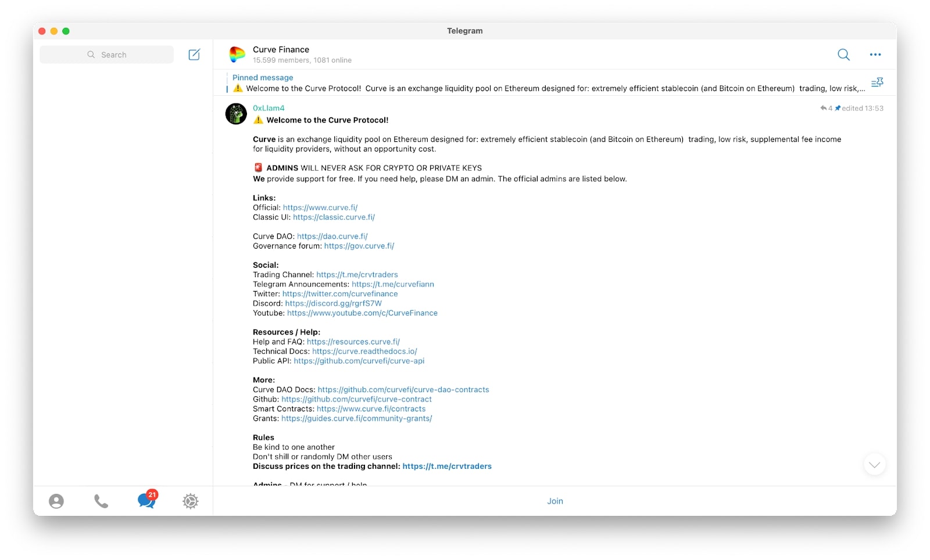
Task: Open the community-grants Grants link
Action: [x=356, y=419]
